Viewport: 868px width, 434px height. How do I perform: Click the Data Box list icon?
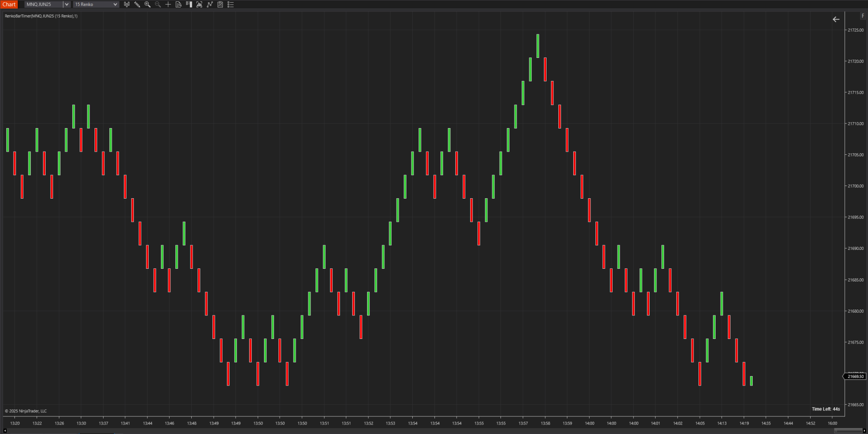tap(231, 5)
